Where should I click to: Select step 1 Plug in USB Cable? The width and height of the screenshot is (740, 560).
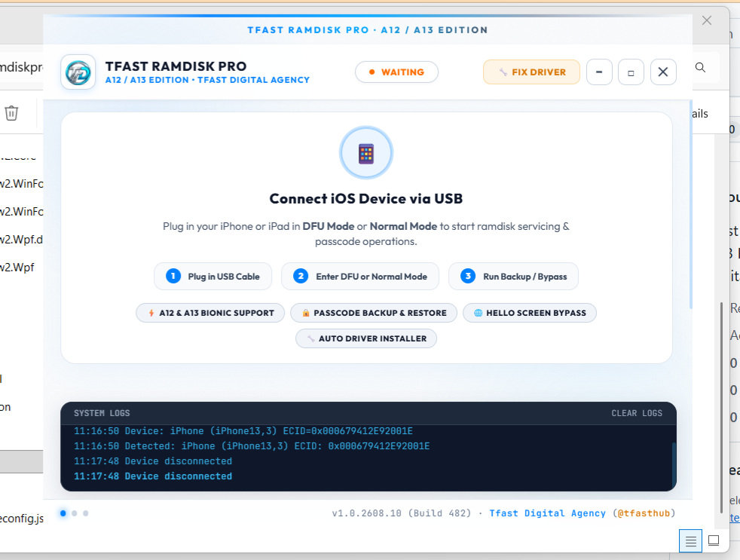click(213, 276)
